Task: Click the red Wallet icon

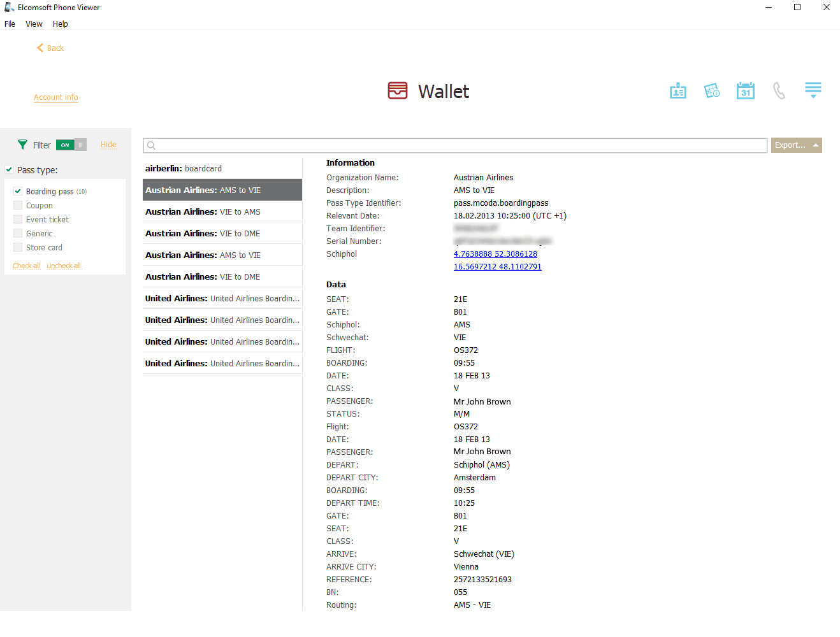Action: 398,90
